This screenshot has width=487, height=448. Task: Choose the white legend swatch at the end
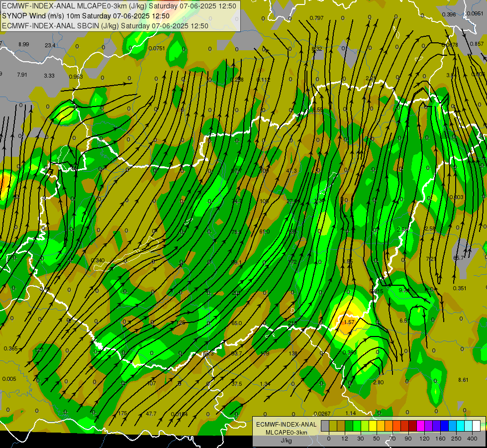click(476, 426)
